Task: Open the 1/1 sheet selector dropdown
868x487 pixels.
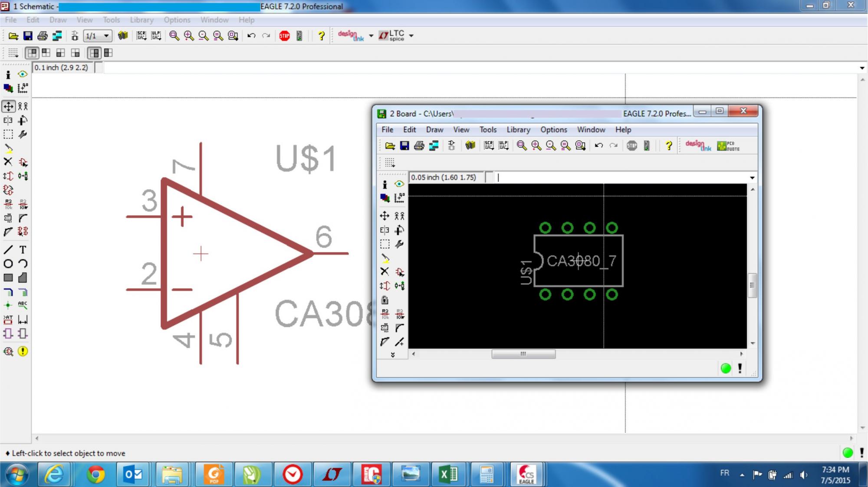Action: click(106, 36)
